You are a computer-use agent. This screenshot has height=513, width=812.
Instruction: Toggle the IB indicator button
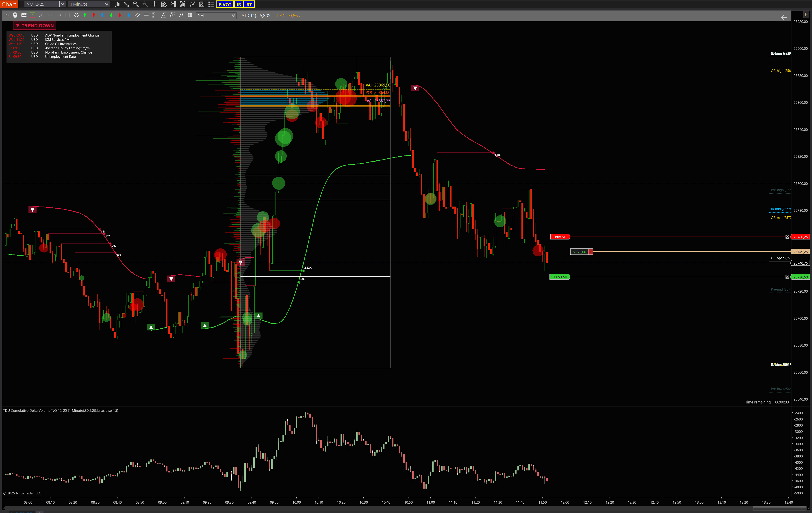click(x=239, y=4)
